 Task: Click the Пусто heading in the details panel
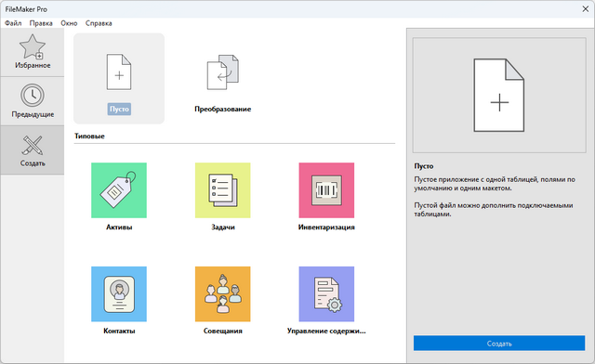(424, 166)
